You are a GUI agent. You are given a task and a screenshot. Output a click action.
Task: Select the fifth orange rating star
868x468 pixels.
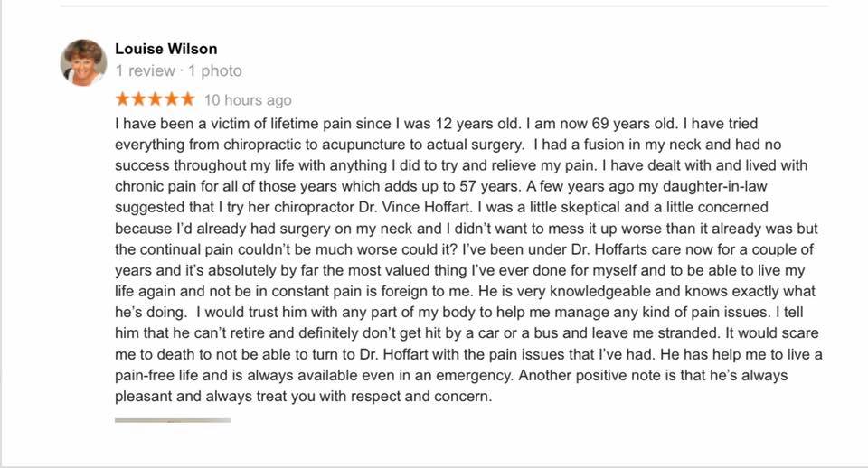coord(188,99)
